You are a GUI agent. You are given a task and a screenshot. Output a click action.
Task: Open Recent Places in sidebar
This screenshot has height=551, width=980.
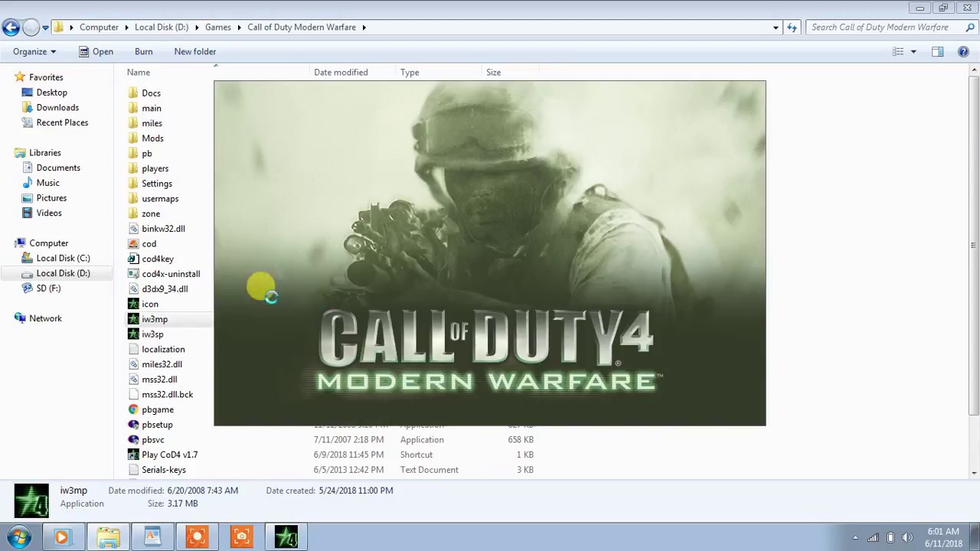[x=62, y=122]
